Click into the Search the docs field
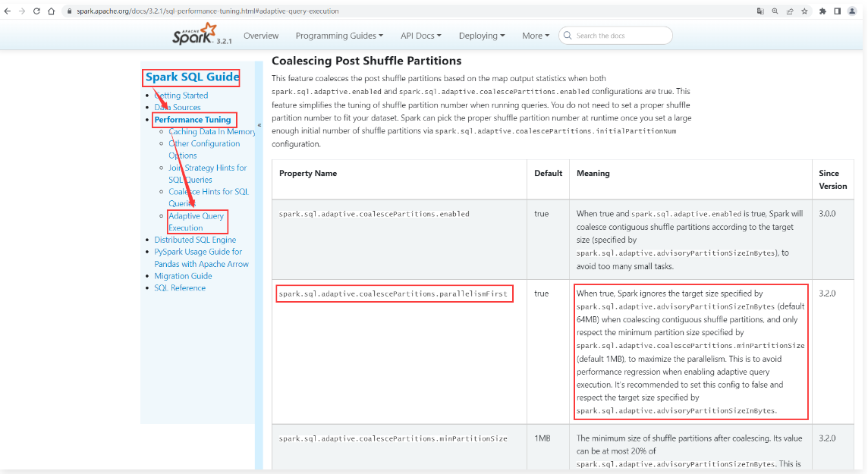Image resolution: width=868 pixels, height=474 pixels. pyautogui.click(x=615, y=36)
